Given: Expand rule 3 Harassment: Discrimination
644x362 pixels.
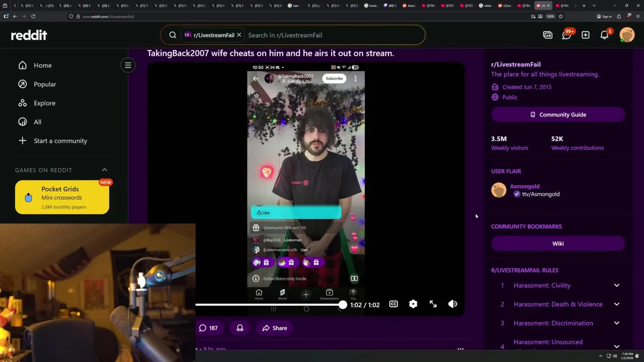Looking at the screenshot, I should coord(558,323).
